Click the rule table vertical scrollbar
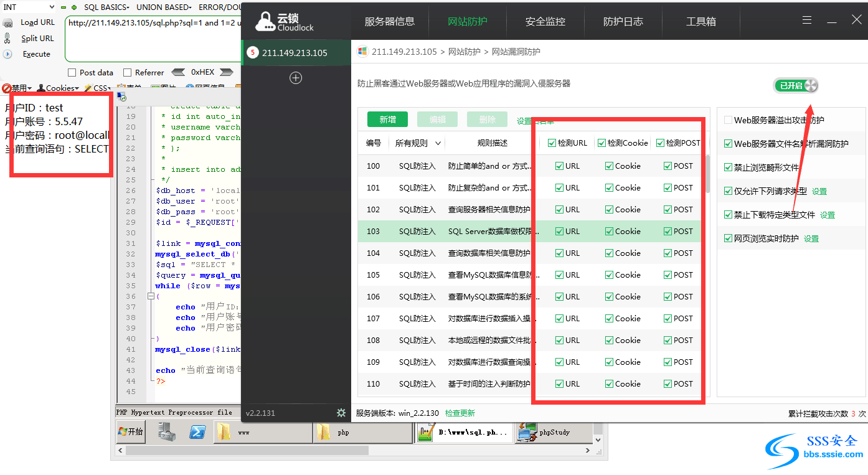 709,174
